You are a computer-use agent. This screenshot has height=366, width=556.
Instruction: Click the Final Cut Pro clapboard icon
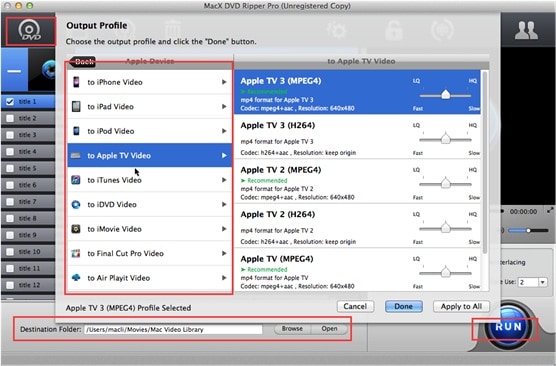[x=76, y=253]
